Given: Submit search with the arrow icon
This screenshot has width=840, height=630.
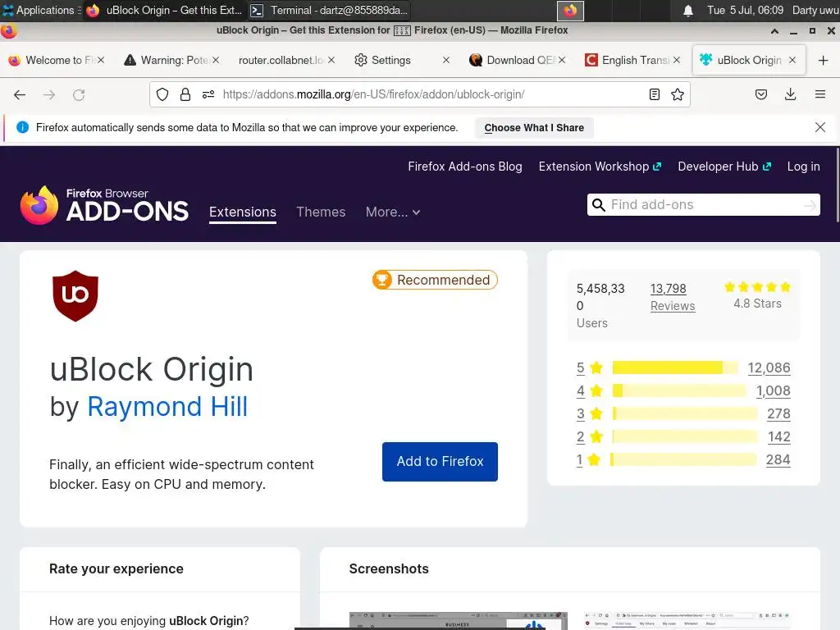Looking at the screenshot, I should (810, 205).
